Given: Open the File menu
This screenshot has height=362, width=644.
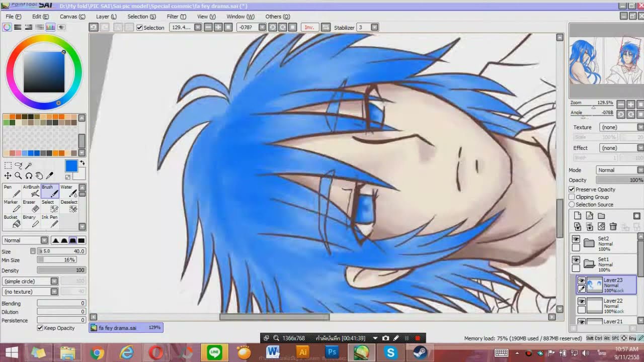Looking at the screenshot, I should 13,17.
